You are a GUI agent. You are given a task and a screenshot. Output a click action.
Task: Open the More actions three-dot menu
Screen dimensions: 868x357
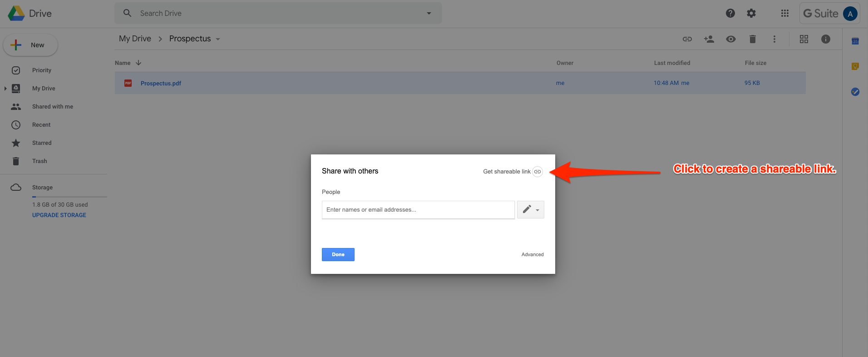[x=774, y=39]
